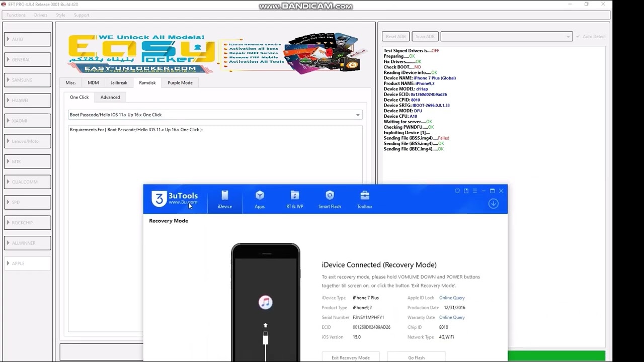Open the Functions menu in EFT Pro
This screenshot has height=362, width=644.
tap(16, 15)
